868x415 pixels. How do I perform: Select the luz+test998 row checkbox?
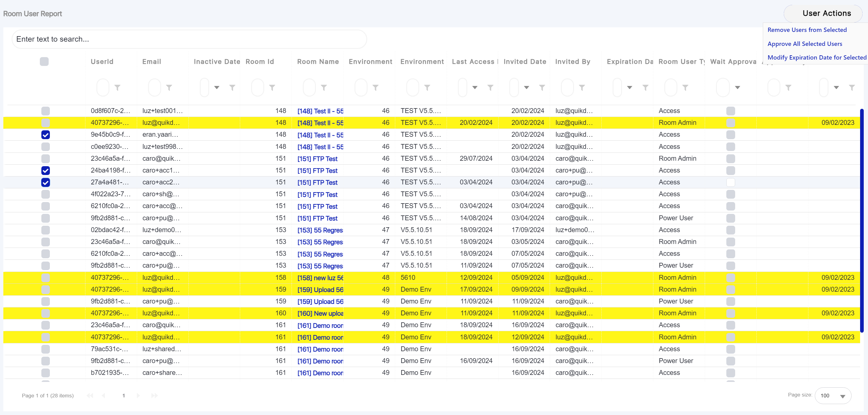(x=46, y=146)
